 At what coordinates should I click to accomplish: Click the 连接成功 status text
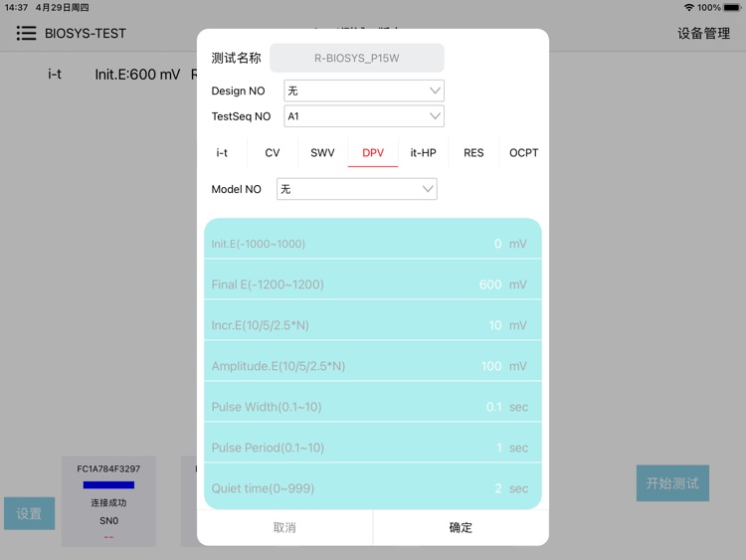pyautogui.click(x=109, y=503)
